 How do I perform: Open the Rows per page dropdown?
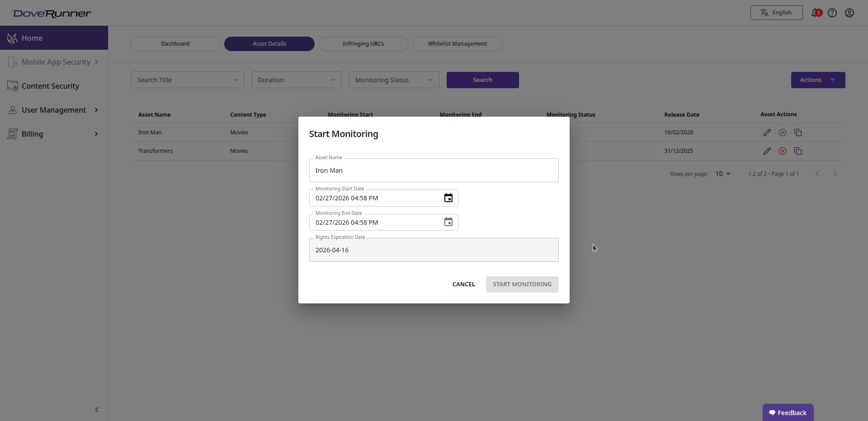coord(723,174)
